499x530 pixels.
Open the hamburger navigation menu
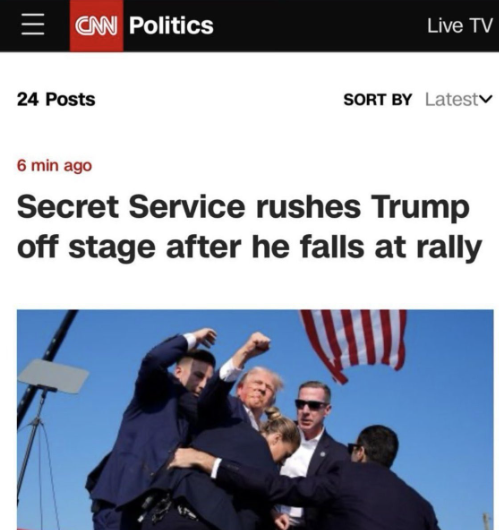click(33, 24)
